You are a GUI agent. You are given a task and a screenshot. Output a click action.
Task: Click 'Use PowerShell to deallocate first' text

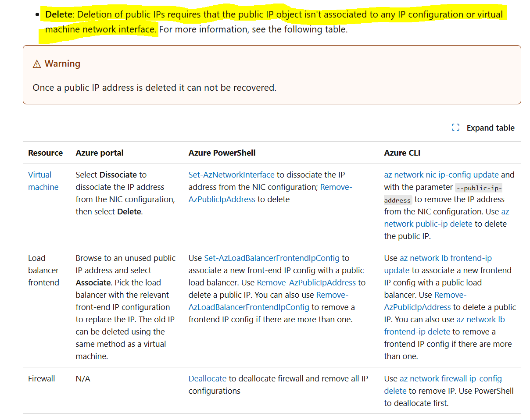click(449, 397)
